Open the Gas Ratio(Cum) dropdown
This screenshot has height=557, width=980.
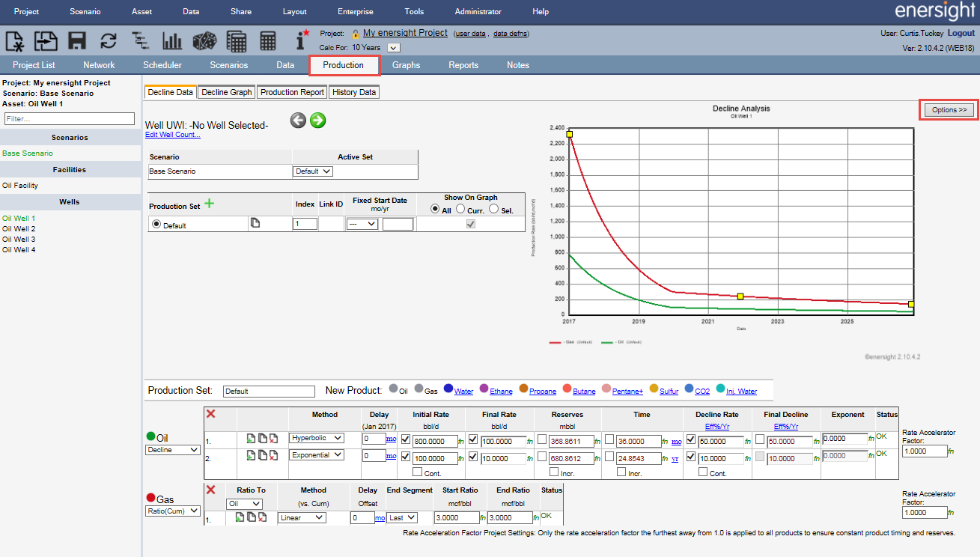point(172,511)
